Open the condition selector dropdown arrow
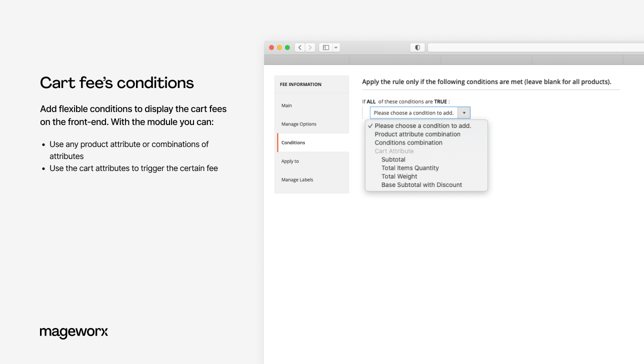 pyautogui.click(x=464, y=112)
